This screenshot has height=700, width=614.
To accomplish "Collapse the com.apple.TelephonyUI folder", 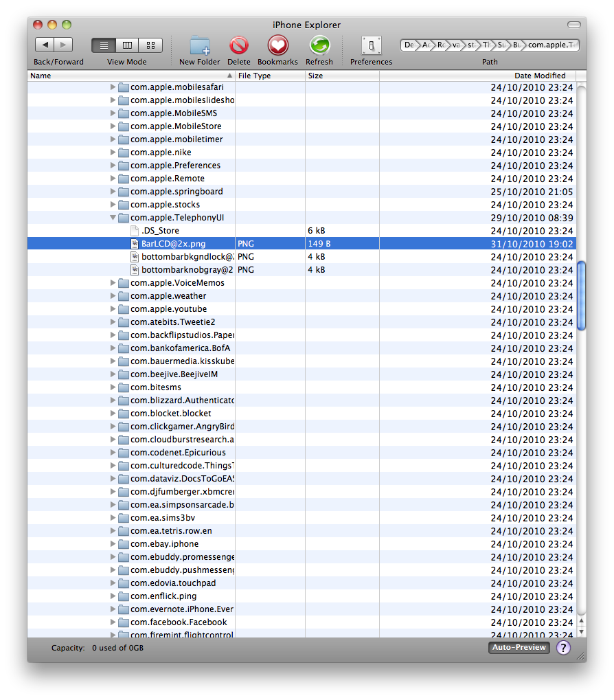I will pos(113,217).
